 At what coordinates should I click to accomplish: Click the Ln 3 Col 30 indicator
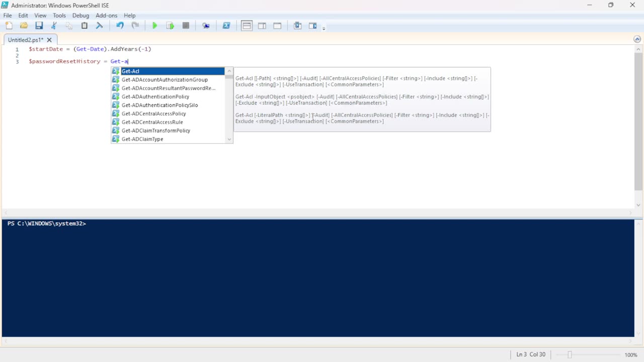point(531,354)
